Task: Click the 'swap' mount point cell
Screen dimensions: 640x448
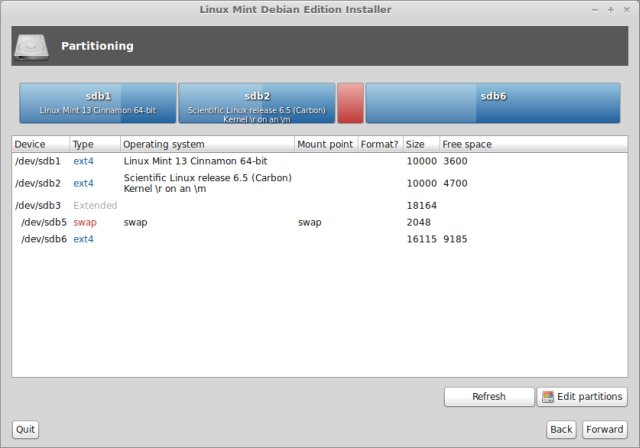Action: click(x=309, y=222)
